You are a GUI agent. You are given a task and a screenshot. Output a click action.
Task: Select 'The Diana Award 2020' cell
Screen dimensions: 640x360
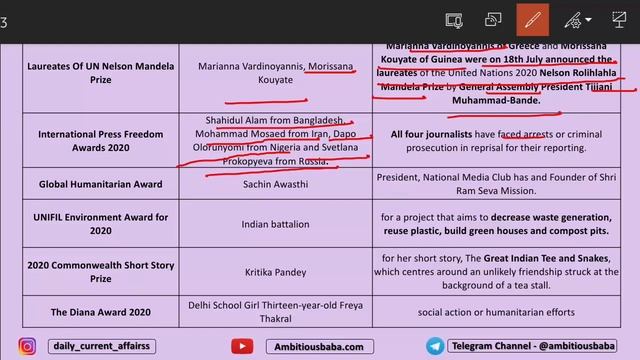(101, 311)
